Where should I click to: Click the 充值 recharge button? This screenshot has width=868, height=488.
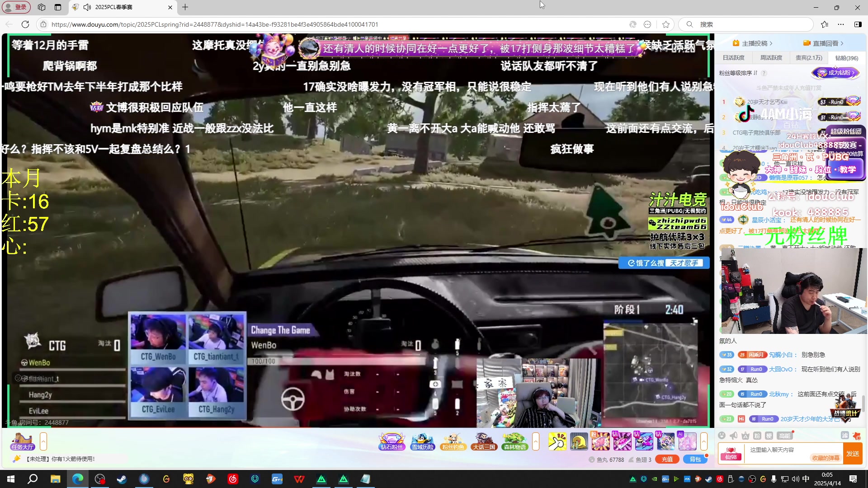coord(667,460)
